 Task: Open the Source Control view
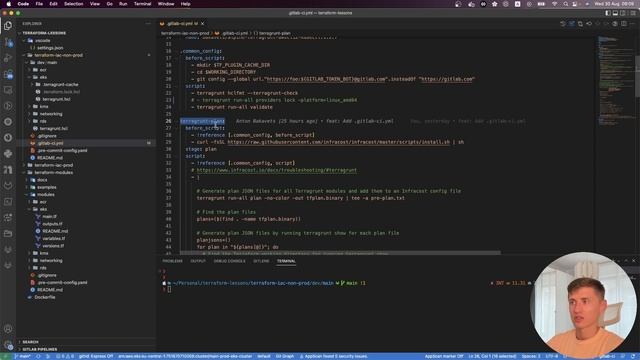8,42
